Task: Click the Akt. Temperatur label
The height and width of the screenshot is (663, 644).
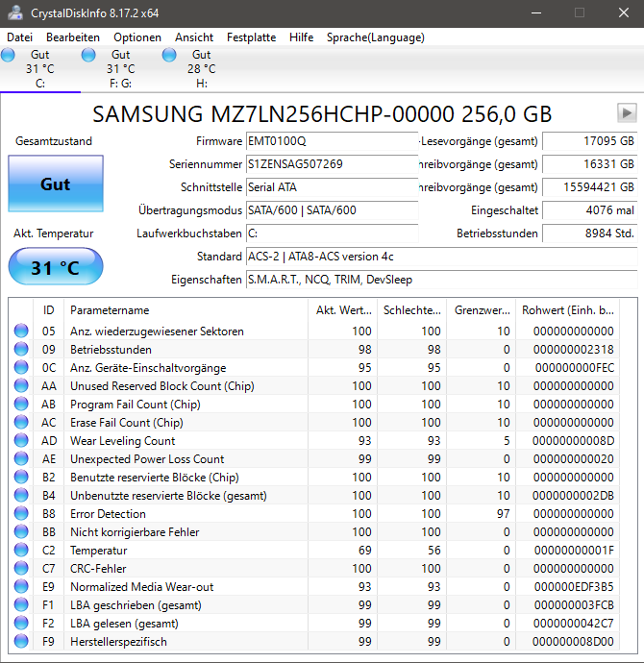Action: [54, 233]
